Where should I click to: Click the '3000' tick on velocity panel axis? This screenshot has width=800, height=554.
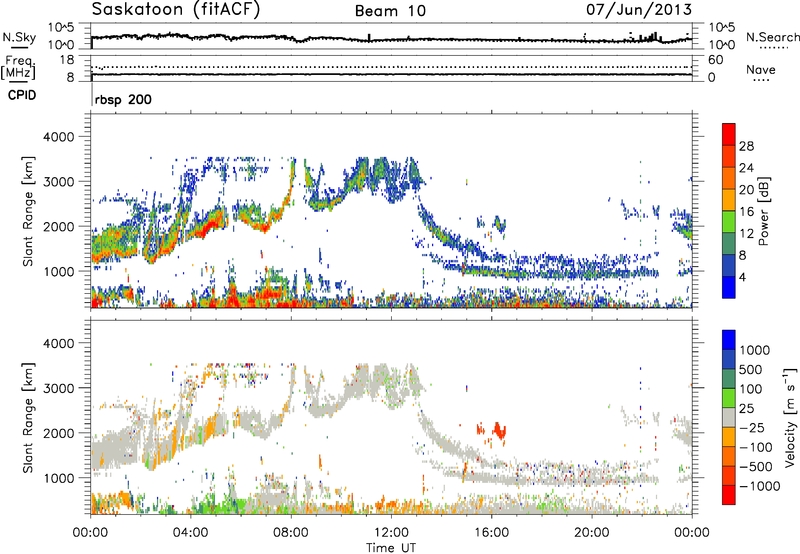coord(58,388)
